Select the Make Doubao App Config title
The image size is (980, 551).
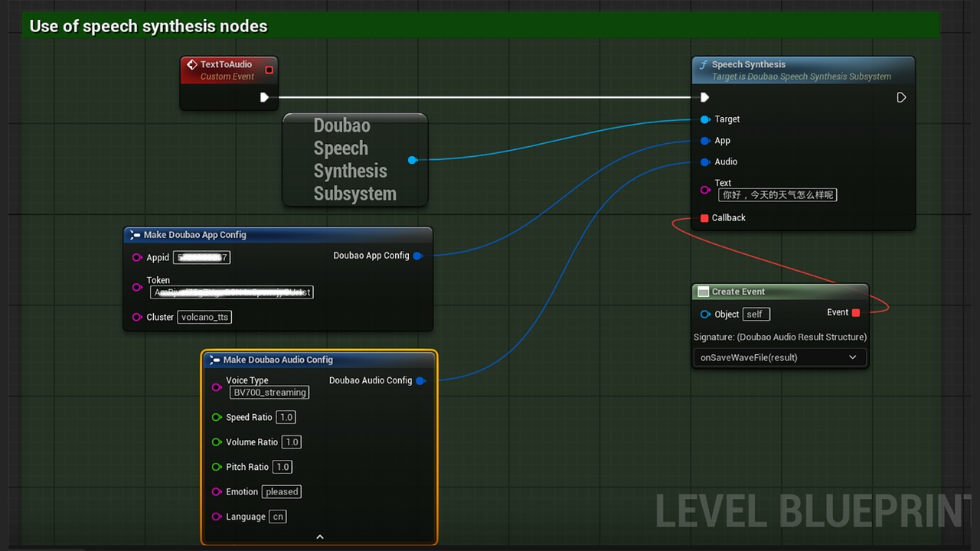coord(194,235)
